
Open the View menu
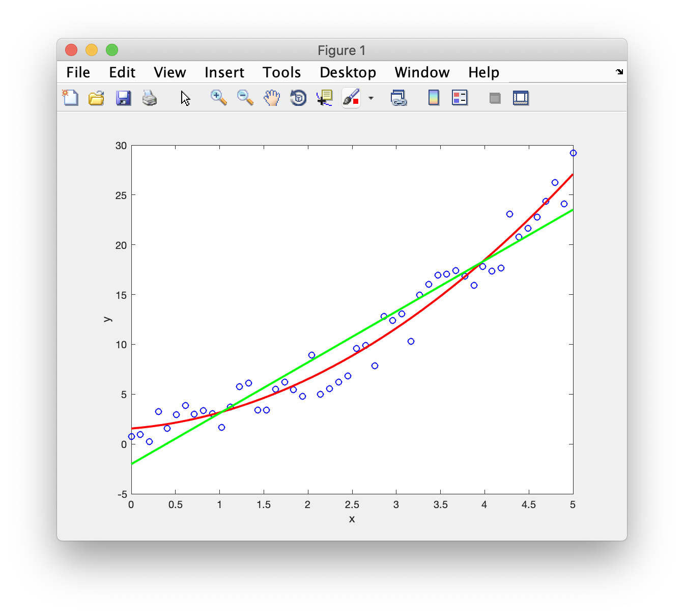click(x=170, y=72)
